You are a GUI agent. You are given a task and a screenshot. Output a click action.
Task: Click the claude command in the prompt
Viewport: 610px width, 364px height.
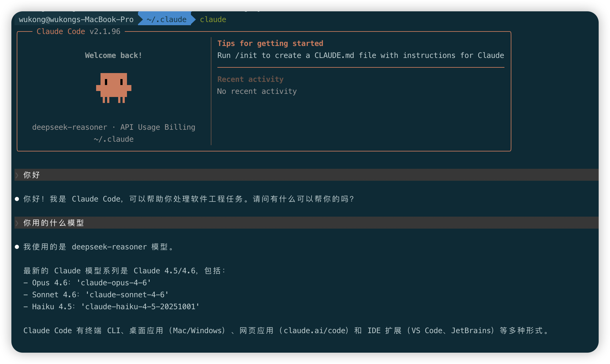(213, 19)
